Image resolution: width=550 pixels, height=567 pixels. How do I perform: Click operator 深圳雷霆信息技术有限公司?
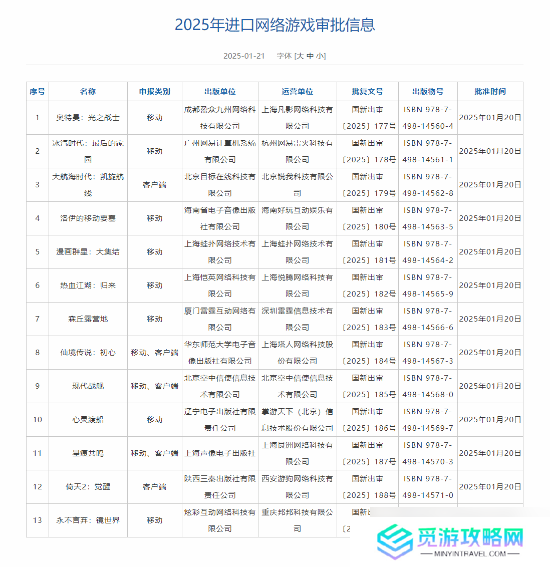click(297, 319)
